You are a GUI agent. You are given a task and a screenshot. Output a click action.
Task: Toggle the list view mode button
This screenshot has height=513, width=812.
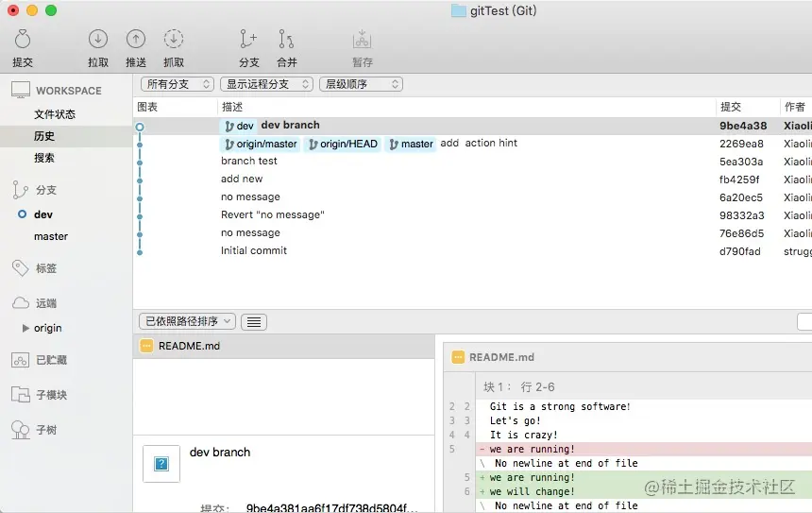[x=254, y=322]
